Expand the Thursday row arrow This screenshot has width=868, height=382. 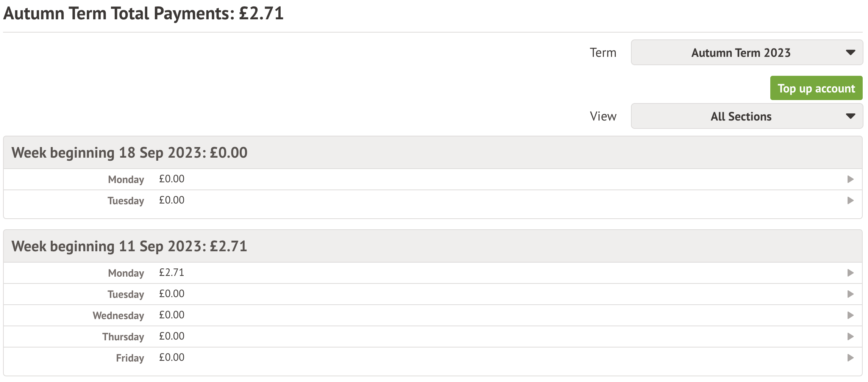click(x=850, y=337)
